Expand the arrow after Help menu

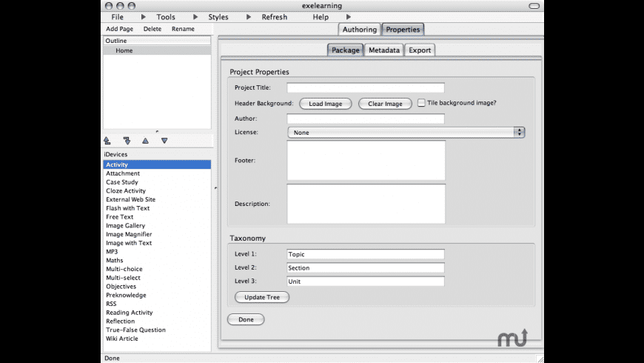(349, 17)
